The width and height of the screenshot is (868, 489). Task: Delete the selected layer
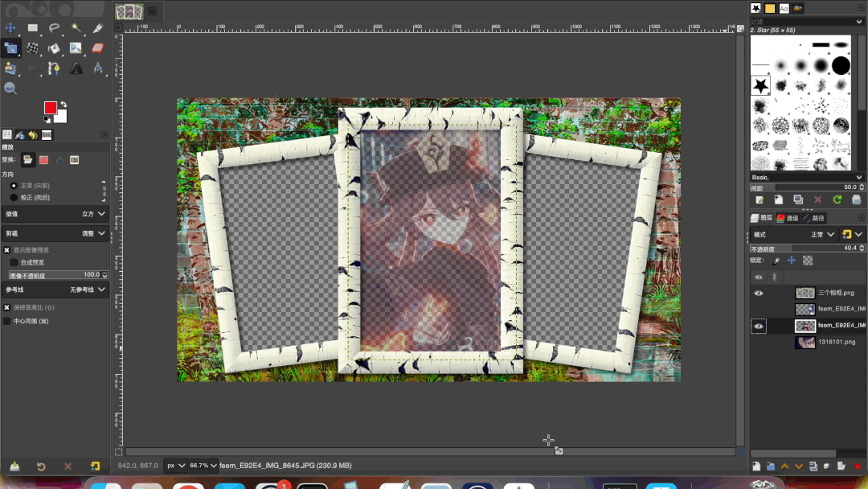pyautogui.click(x=858, y=466)
